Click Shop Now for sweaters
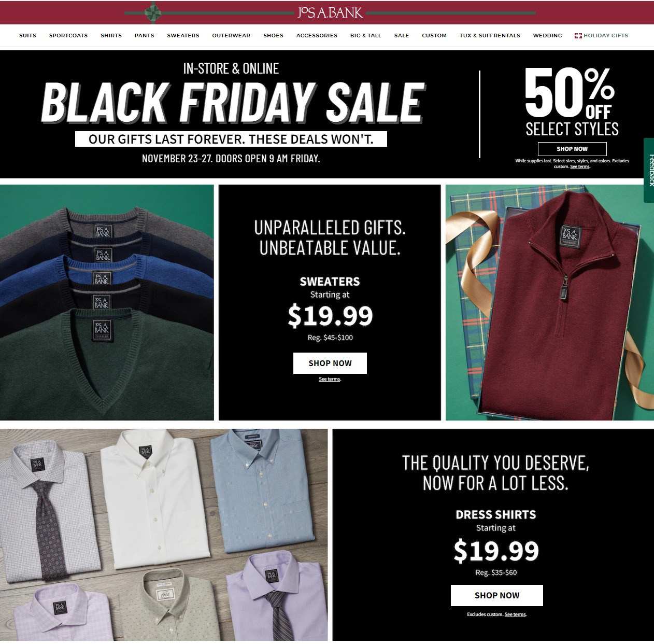654x644 pixels. point(330,363)
